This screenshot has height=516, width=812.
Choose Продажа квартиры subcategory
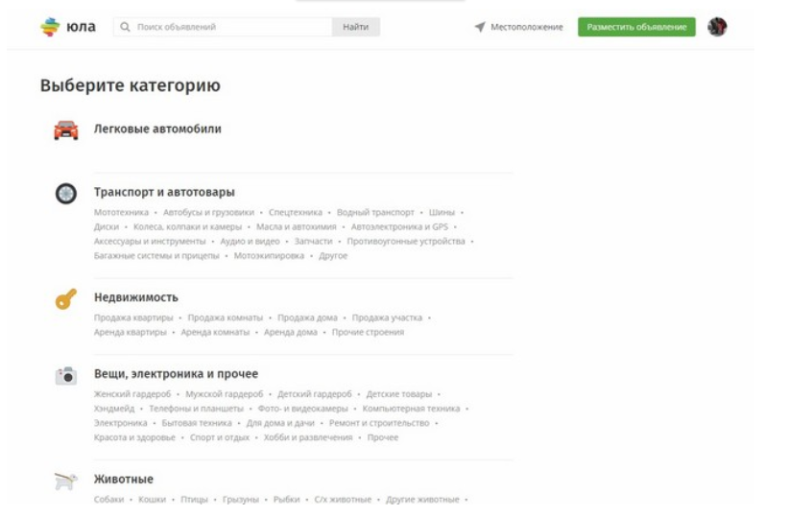[133, 317]
